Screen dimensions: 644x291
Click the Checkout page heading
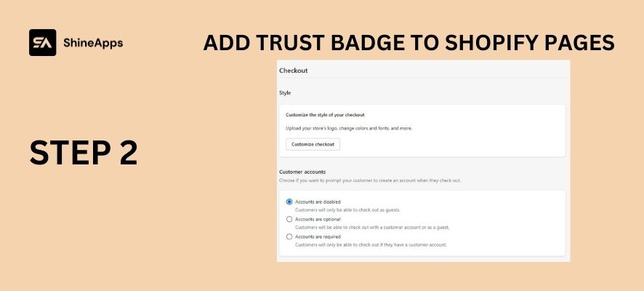[x=293, y=71]
